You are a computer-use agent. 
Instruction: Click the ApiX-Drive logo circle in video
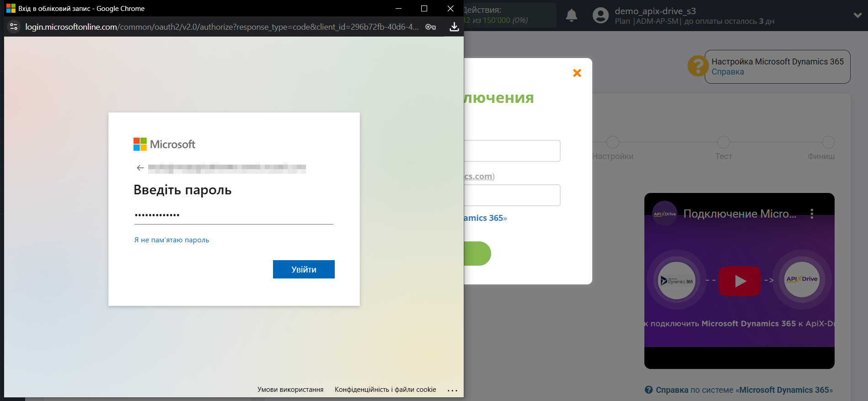point(802,279)
